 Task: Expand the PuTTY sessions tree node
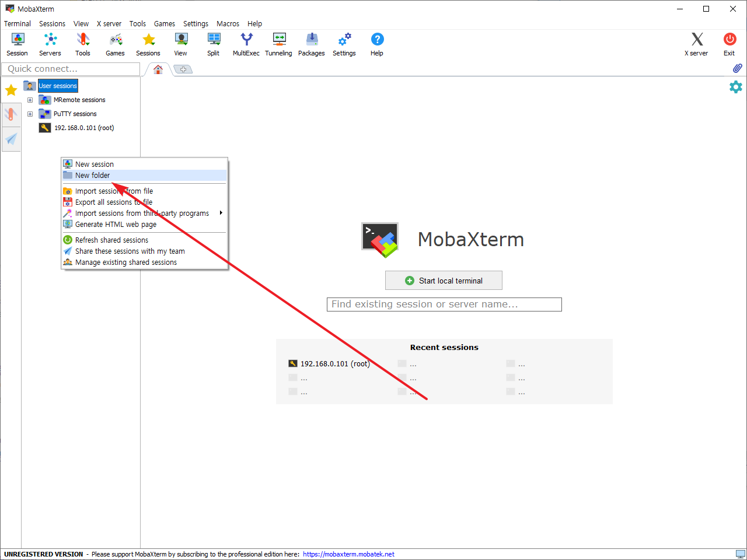pos(30,114)
